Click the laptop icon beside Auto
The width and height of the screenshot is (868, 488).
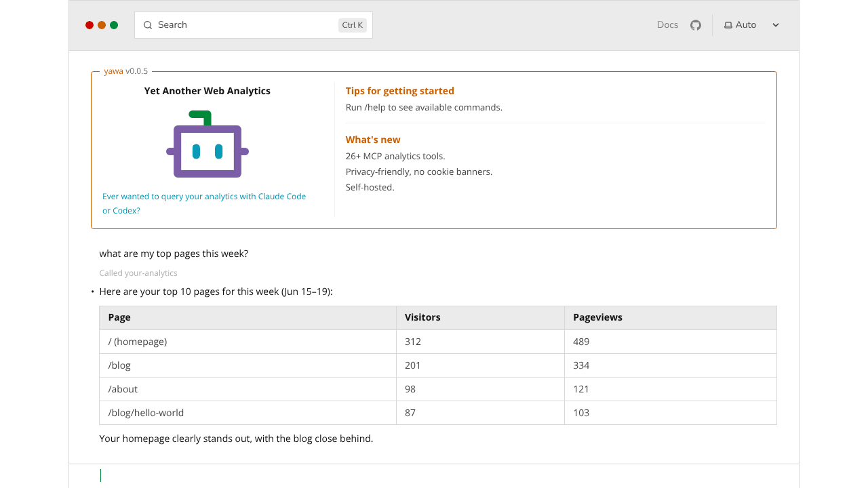click(x=728, y=25)
